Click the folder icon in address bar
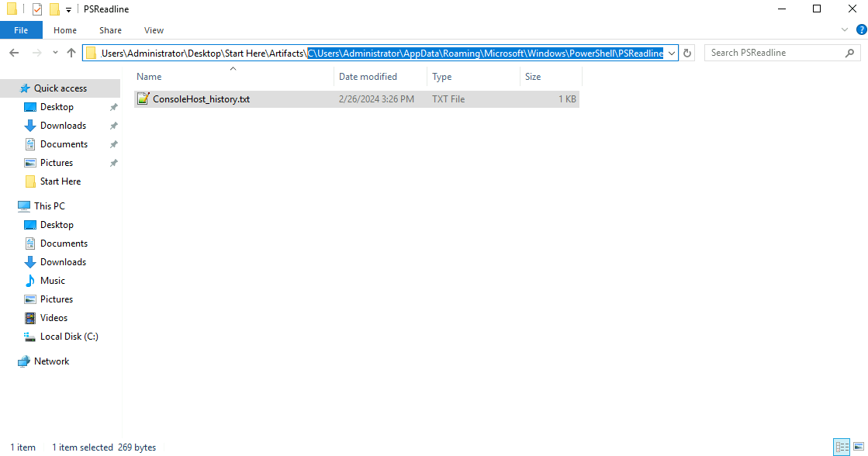 tap(92, 54)
